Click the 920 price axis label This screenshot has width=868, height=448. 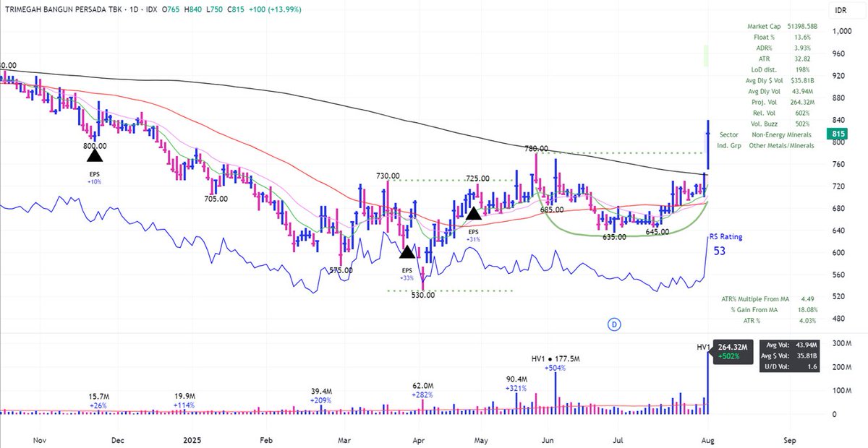tap(838, 76)
